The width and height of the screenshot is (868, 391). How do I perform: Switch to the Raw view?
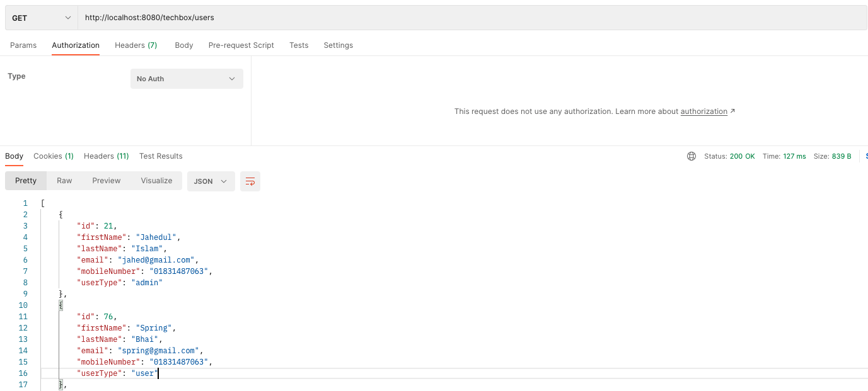point(64,181)
